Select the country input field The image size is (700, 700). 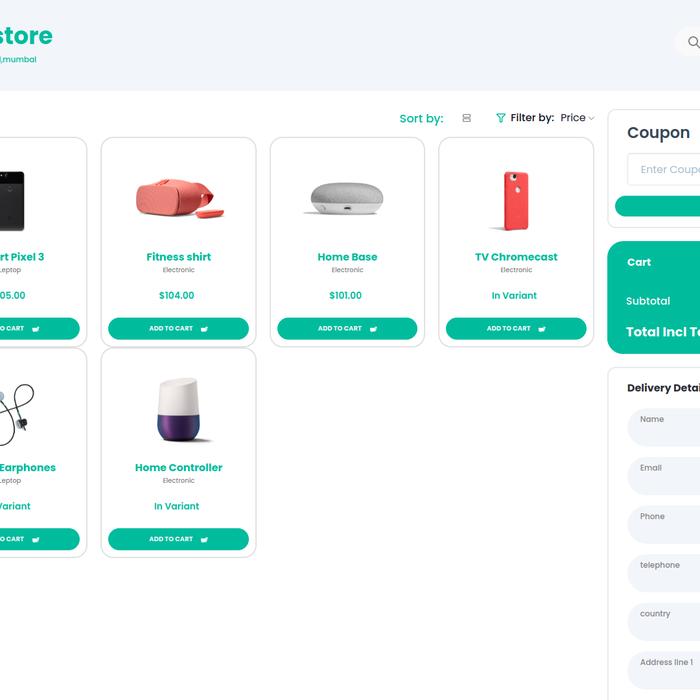click(666, 622)
